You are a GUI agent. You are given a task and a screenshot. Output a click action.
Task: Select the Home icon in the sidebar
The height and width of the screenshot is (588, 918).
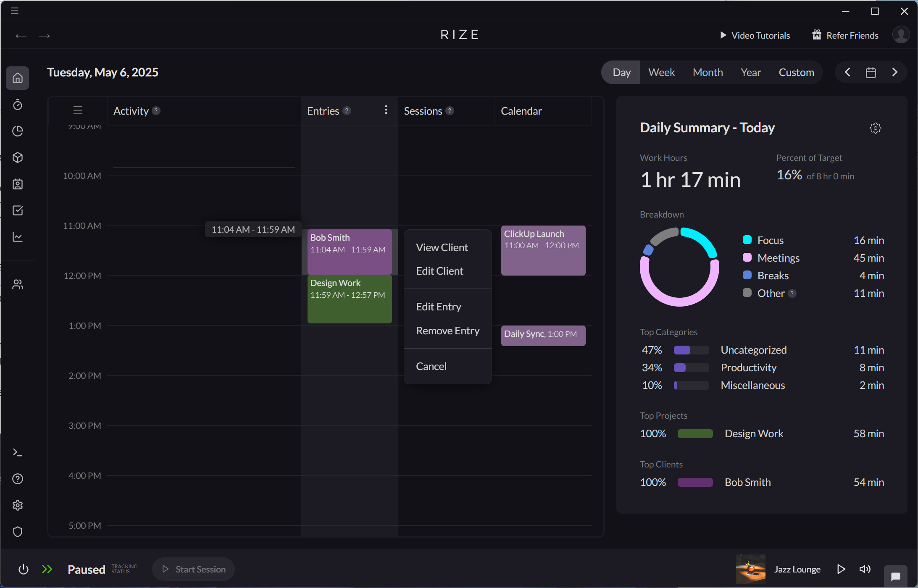click(x=18, y=78)
